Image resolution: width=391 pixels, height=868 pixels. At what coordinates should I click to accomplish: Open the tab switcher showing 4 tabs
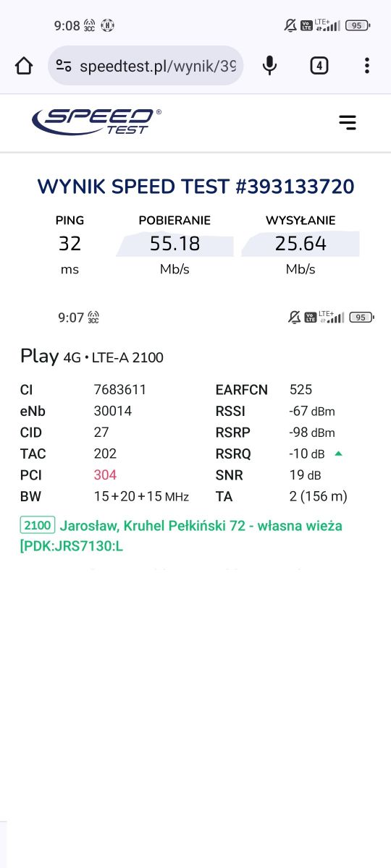(319, 66)
